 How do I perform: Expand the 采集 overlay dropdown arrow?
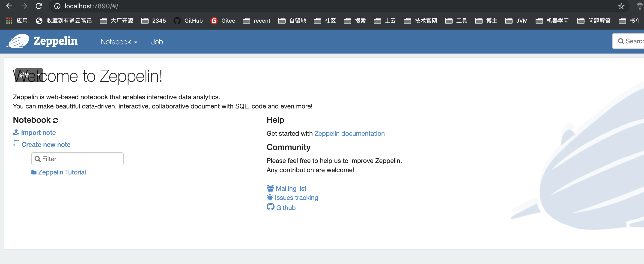(x=38, y=75)
